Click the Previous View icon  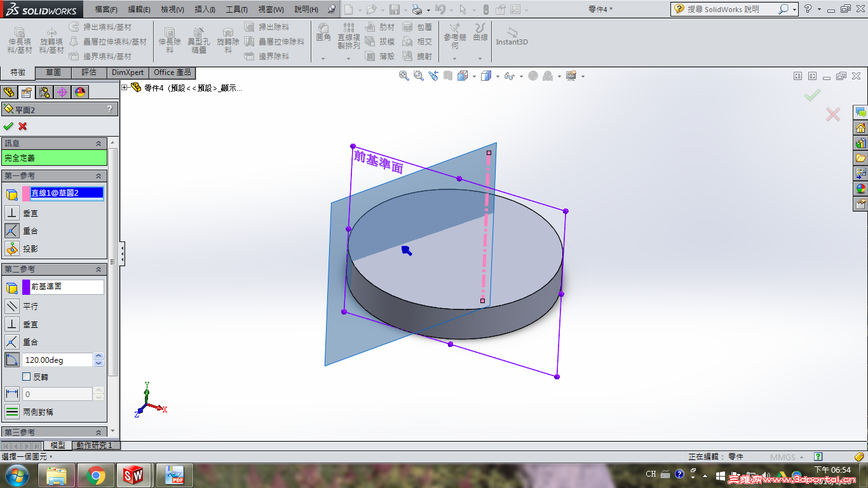coord(433,76)
